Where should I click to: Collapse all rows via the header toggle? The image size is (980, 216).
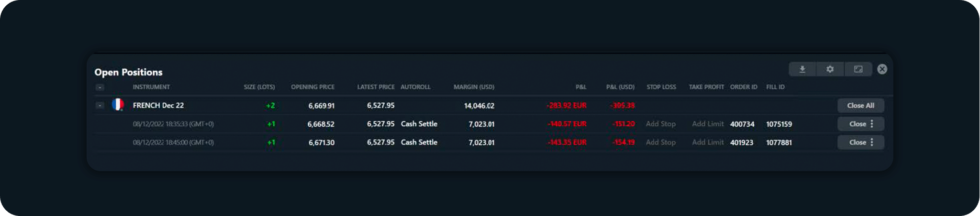100,87
